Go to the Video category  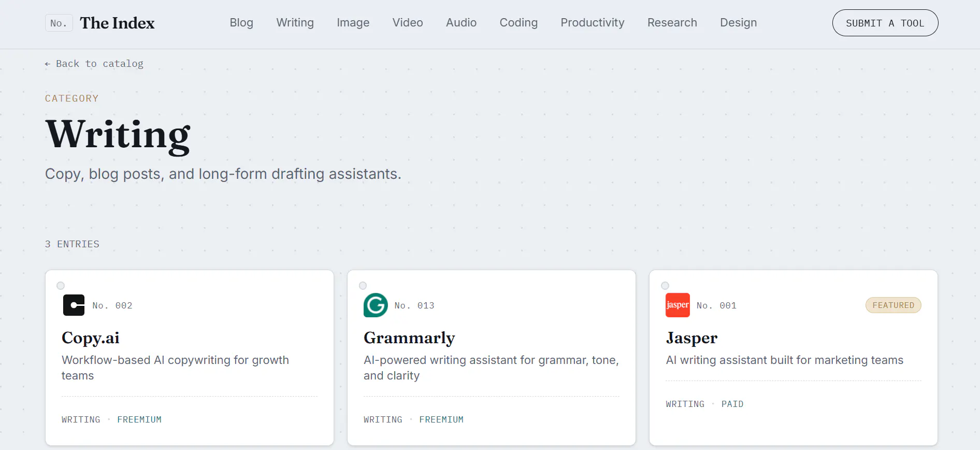pos(408,23)
